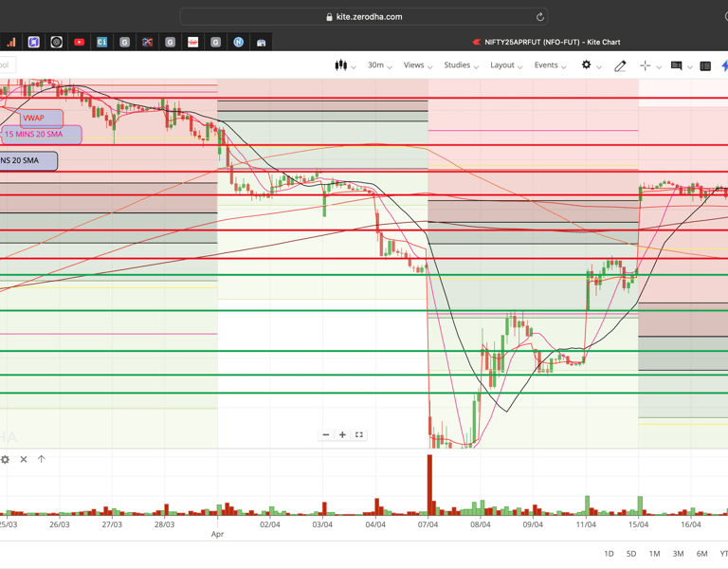
Task: Click the 07/04 date on the time axis
Action: [428, 524]
